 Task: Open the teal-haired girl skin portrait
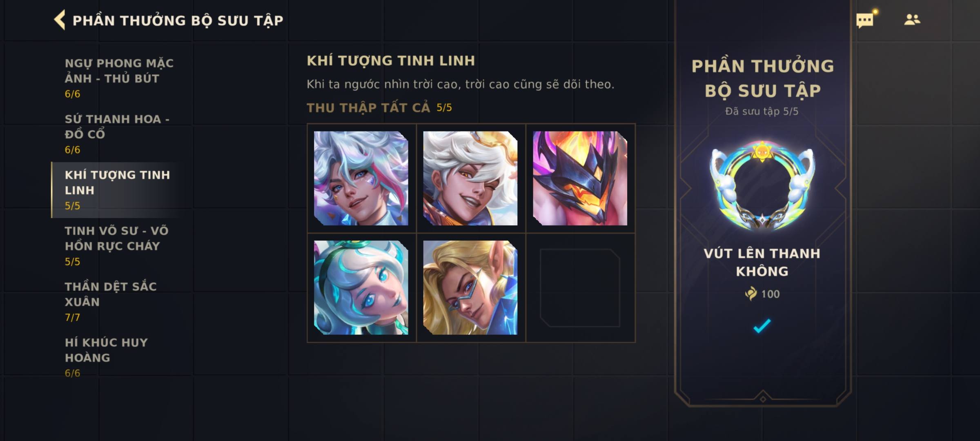(x=361, y=287)
